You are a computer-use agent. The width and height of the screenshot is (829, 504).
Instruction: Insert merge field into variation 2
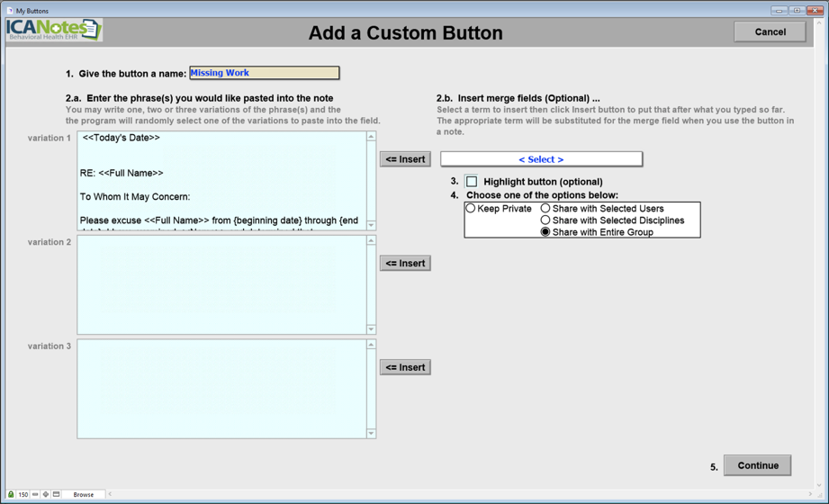405,264
